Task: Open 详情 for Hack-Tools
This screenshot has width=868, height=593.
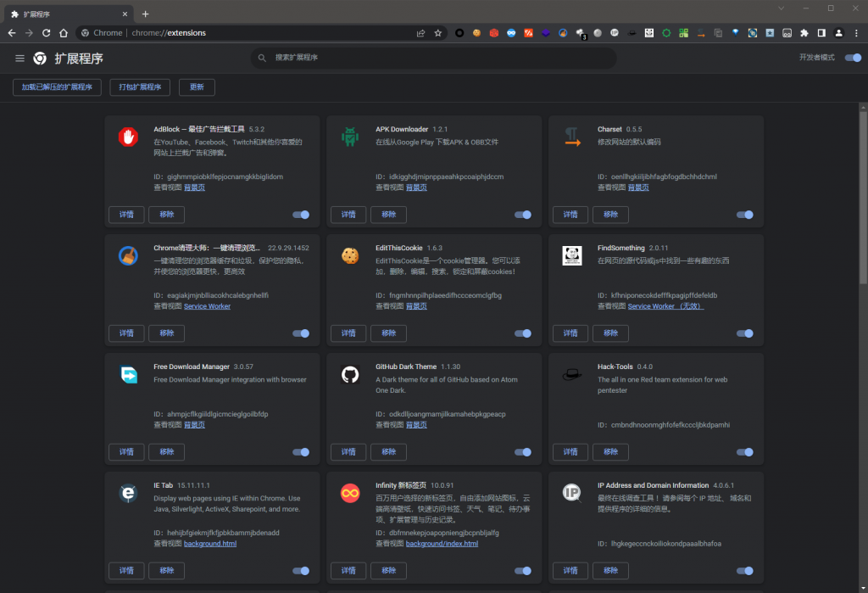Action: (x=570, y=451)
